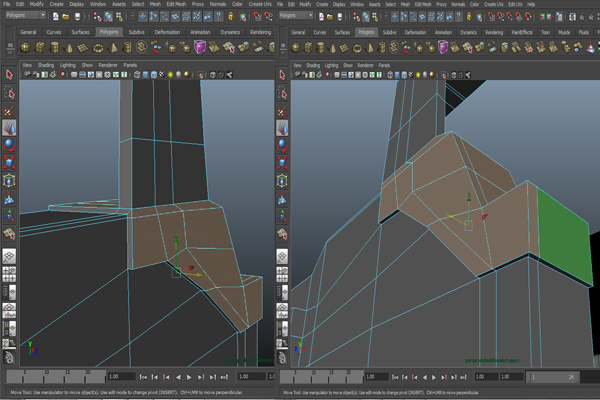
Task: Click polygon plane icon in right window shelf
Action: pyautogui.click(x=344, y=48)
